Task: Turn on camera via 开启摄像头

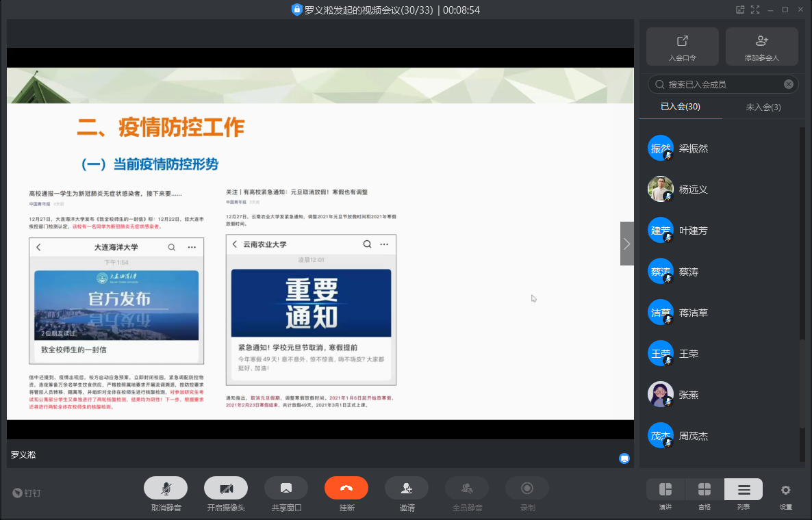Action: click(x=226, y=488)
